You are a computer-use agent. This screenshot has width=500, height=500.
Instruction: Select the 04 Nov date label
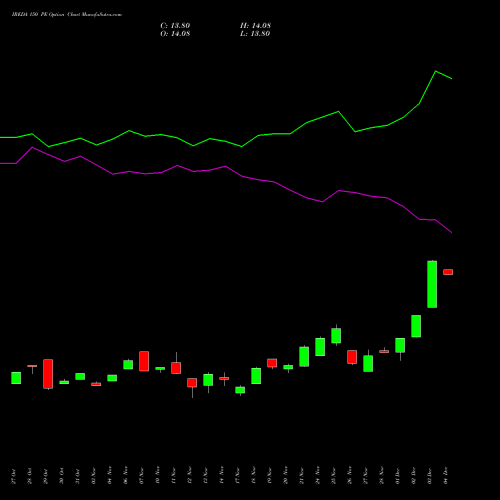(109, 476)
